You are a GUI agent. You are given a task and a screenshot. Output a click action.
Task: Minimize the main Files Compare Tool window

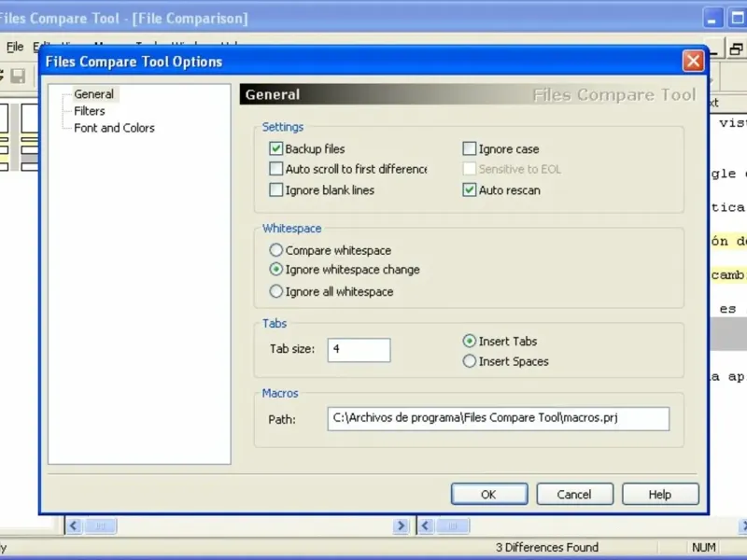tap(712, 18)
